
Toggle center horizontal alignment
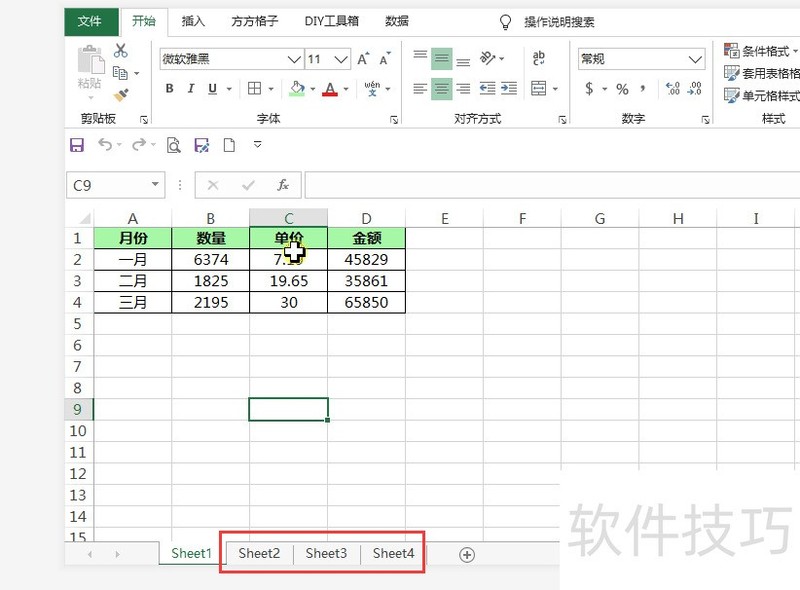(x=441, y=89)
